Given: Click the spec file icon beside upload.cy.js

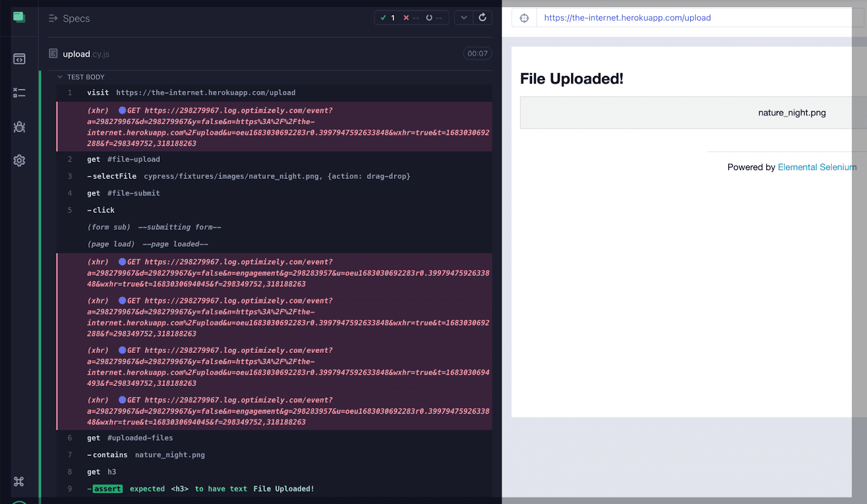Looking at the screenshot, I should tap(53, 54).
